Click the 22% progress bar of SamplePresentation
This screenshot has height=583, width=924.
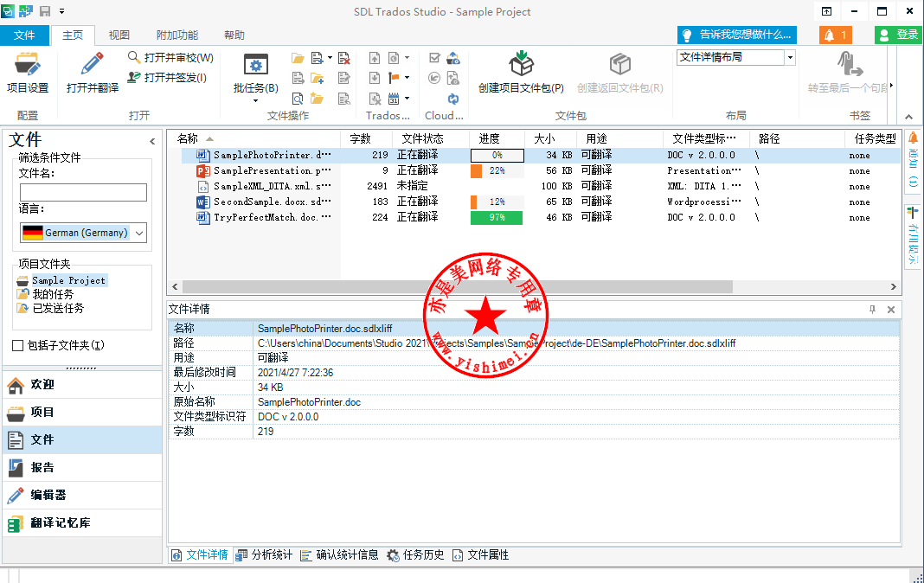(497, 170)
